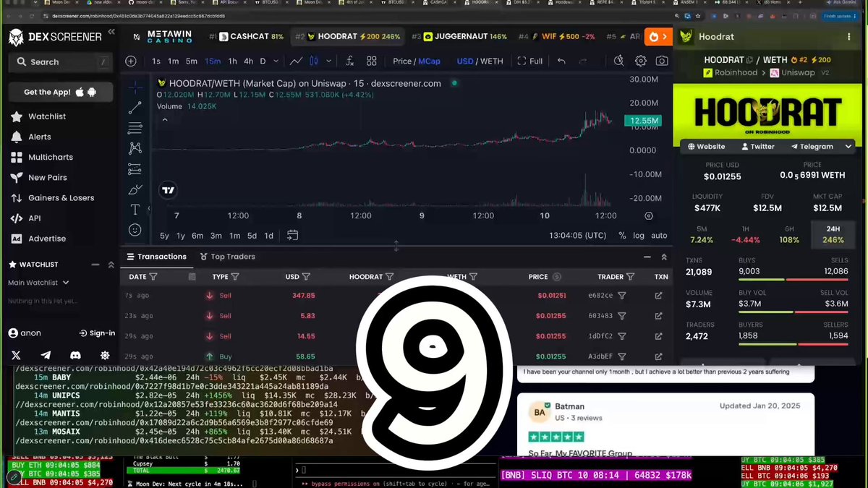Add a symbol with the plus icon
Viewport: 868px width, 488px height.
pyautogui.click(x=131, y=61)
